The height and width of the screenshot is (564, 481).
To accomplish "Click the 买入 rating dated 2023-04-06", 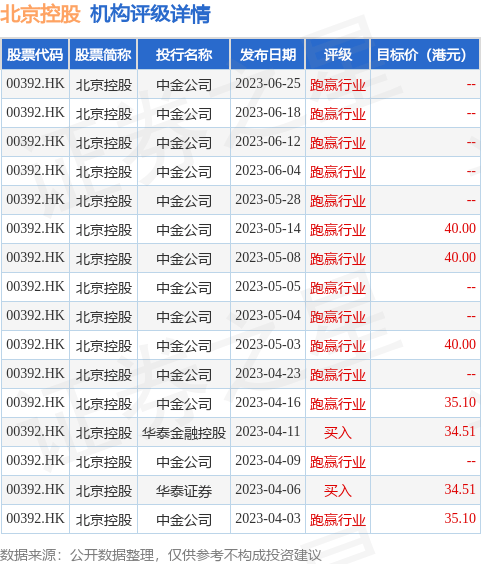I will pos(337,491).
